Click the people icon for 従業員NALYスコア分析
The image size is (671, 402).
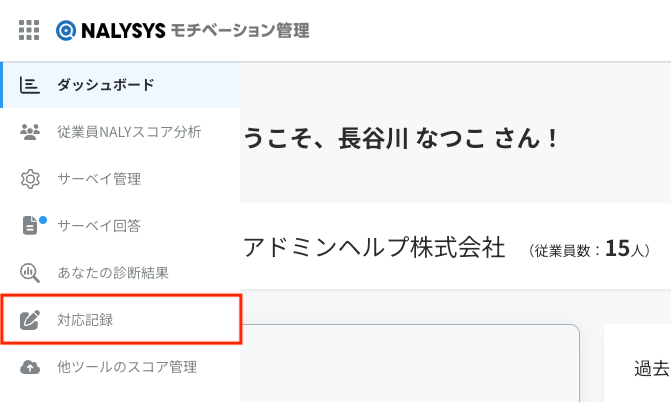tap(30, 132)
